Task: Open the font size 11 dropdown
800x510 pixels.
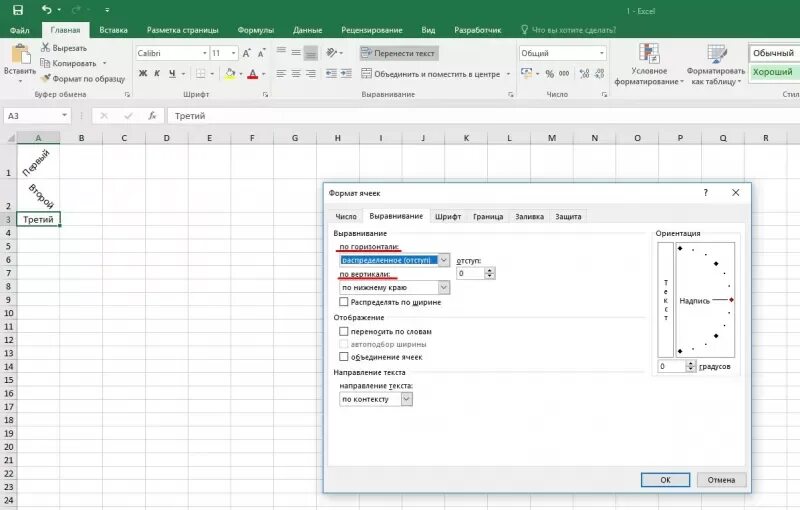Action: pyautogui.click(x=234, y=53)
